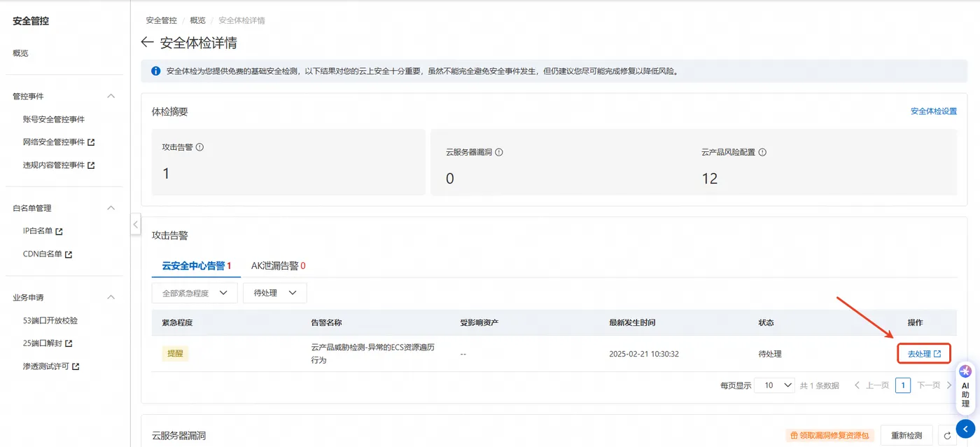Open the AI 助理 floating assistant
This screenshot has width=980, height=447.
click(x=966, y=388)
